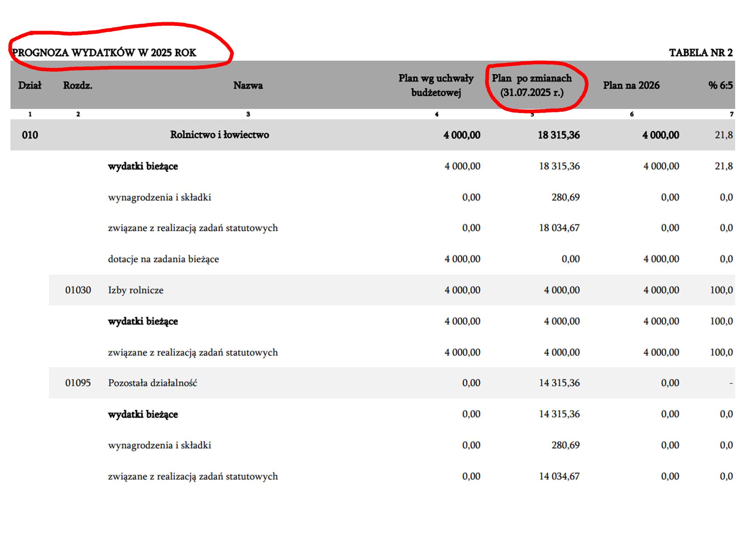756x535 pixels.
Task: Select the Dział column header
Action: click(x=30, y=85)
